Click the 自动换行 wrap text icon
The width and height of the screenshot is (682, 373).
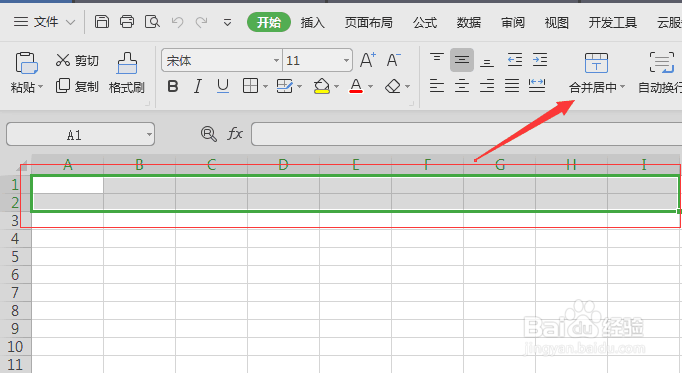661,63
